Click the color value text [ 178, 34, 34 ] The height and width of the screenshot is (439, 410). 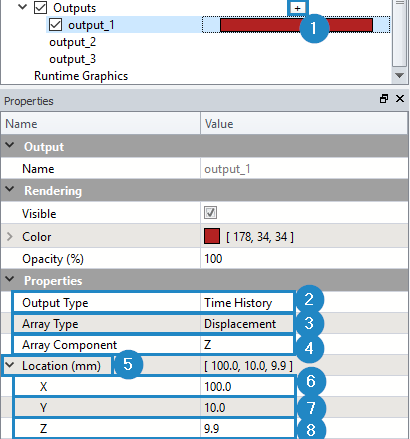pyautogui.click(x=260, y=237)
